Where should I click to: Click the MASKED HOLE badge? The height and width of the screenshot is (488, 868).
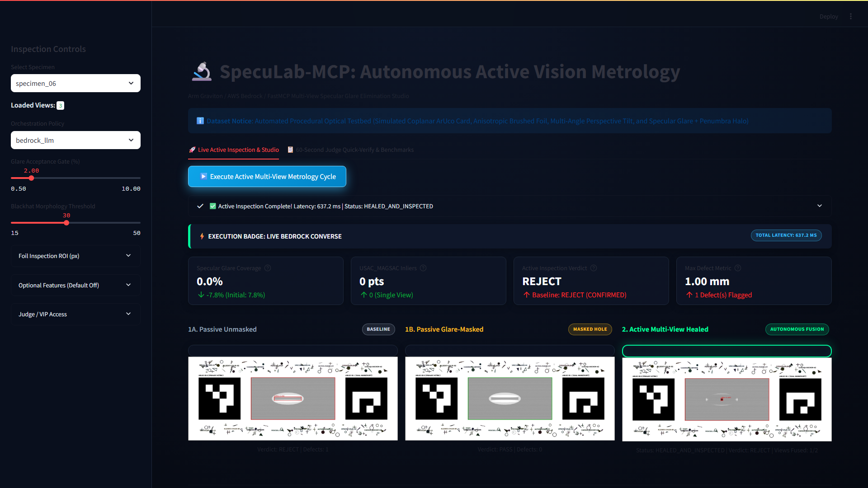coord(590,329)
